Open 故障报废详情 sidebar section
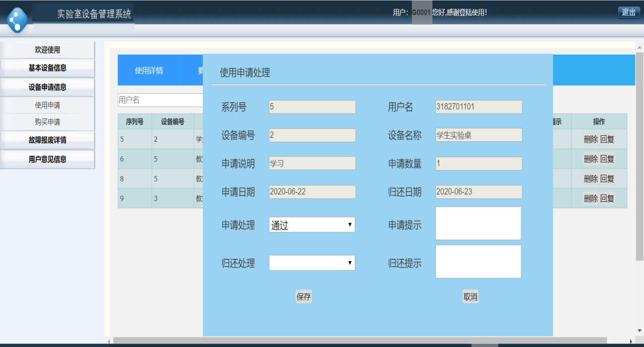The image size is (644, 347). tap(47, 140)
